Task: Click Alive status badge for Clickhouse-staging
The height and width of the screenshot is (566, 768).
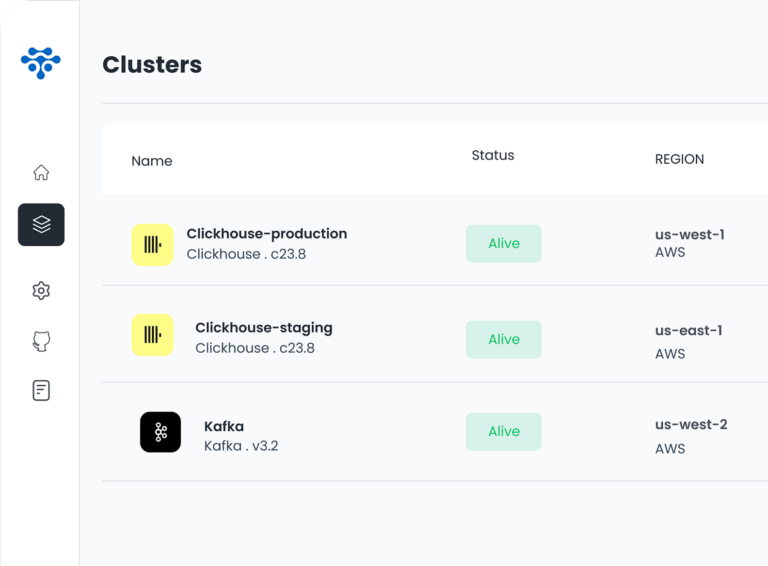Action: (503, 340)
